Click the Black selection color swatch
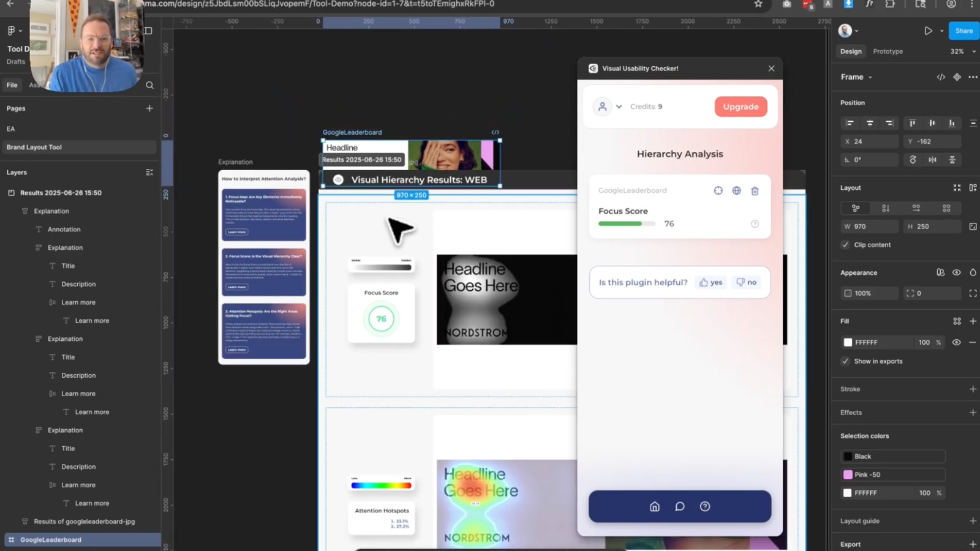Viewport: 980px width, 551px height. (848, 456)
